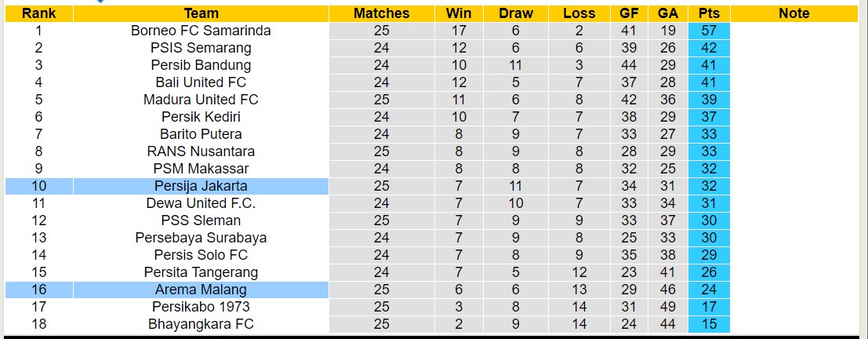
Task: Click Borneo FC Samarinda's 57 points cell
Action: coord(709,31)
